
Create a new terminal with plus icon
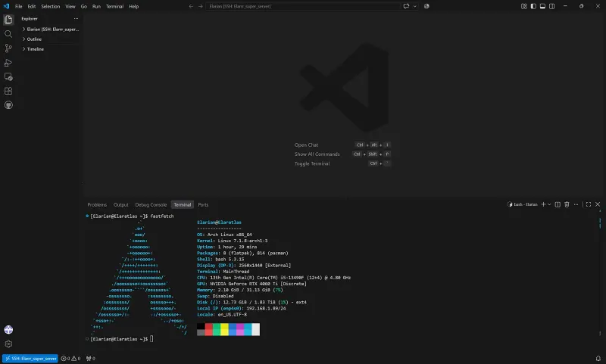pyautogui.click(x=543, y=204)
